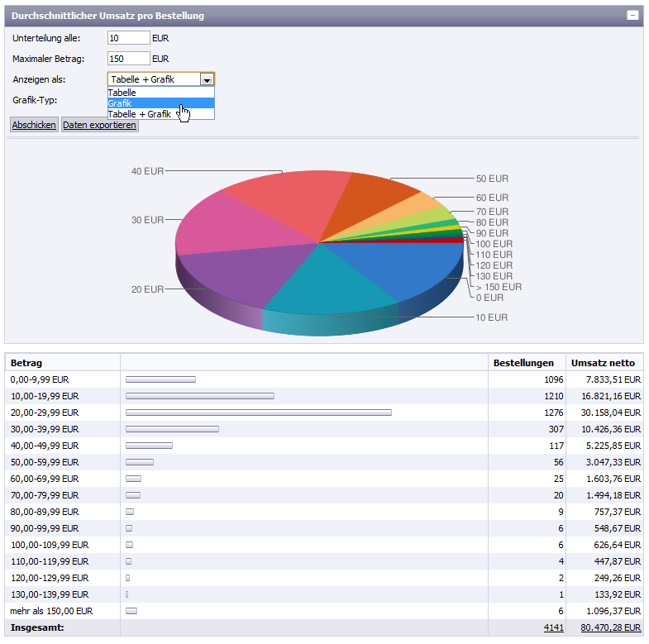Viewport: 649px width, 644px height.
Task: Focus the Unterteilung alle input field
Action: (x=128, y=38)
